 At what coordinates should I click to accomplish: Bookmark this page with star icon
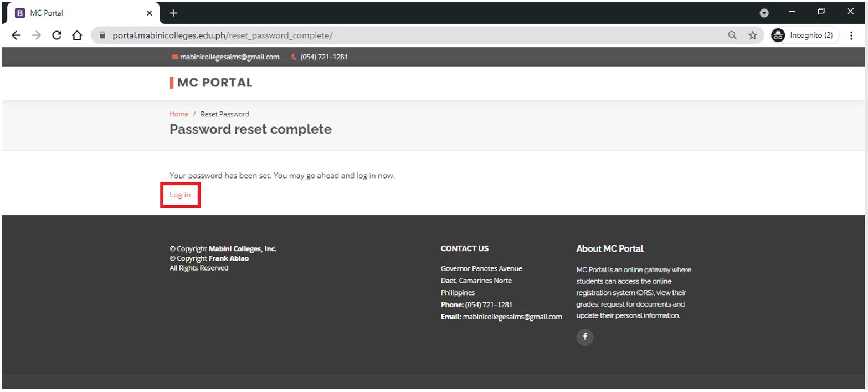click(x=752, y=35)
